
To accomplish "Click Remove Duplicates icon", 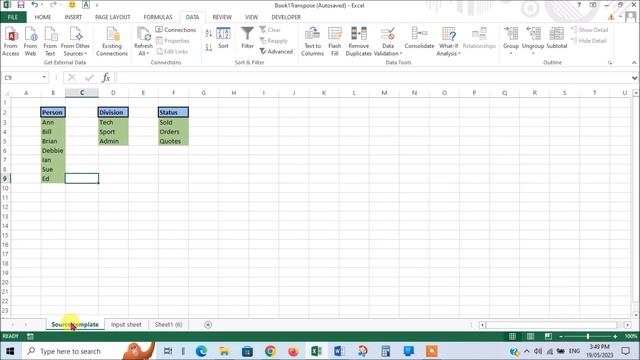I will tap(358, 41).
